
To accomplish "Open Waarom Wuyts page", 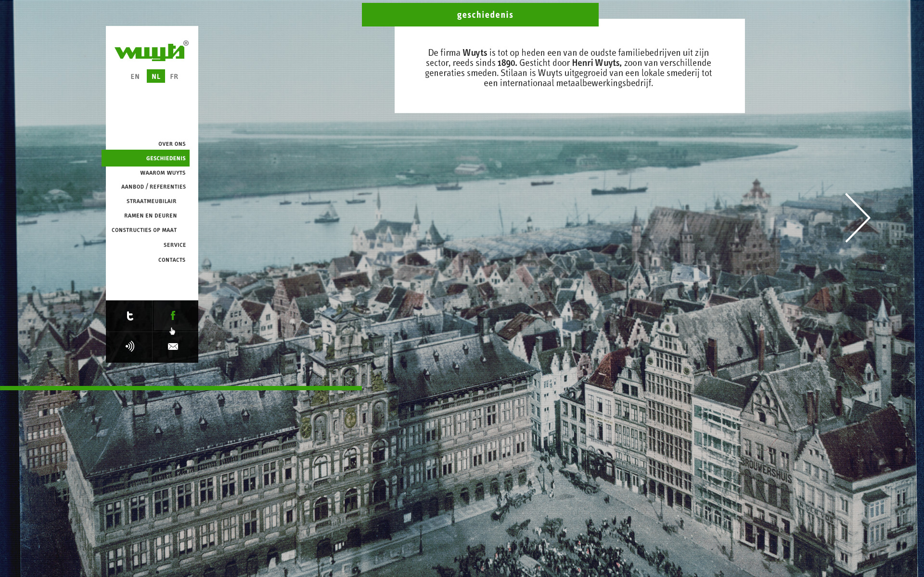I will pos(163,173).
